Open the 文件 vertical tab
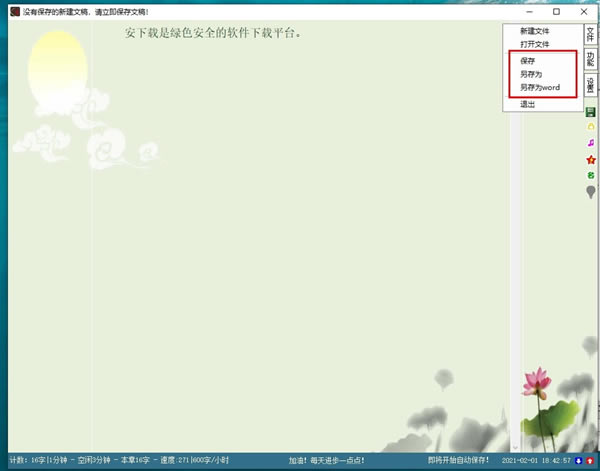The width and height of the screenshot is (600, 471). click(x=590, y=34)
